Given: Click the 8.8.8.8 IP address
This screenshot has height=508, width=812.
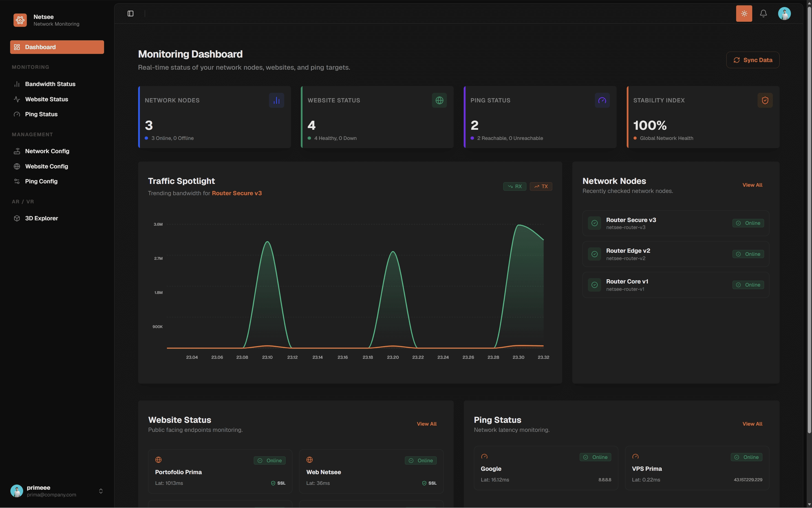Looking at the screenshot, I should click(x=604, y=480).
